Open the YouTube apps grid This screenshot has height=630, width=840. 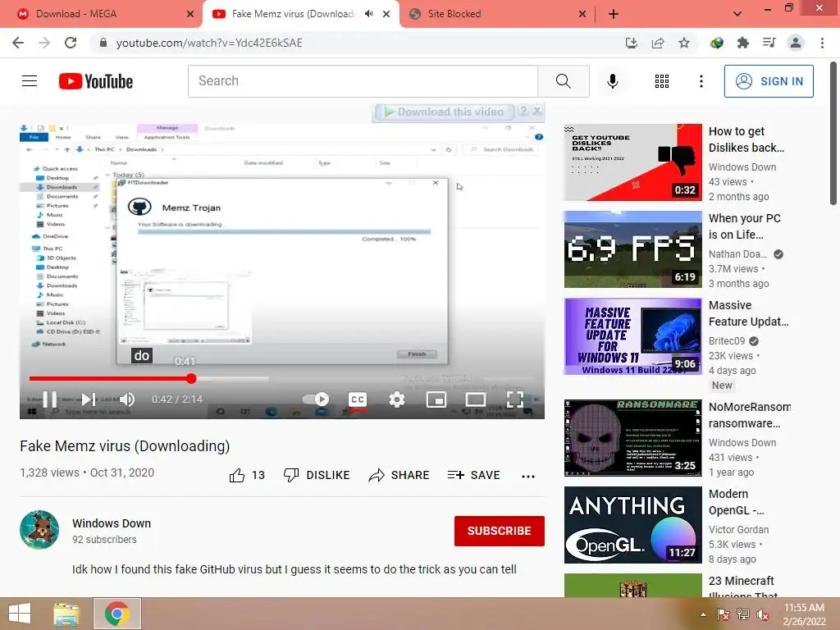point(662,81)
